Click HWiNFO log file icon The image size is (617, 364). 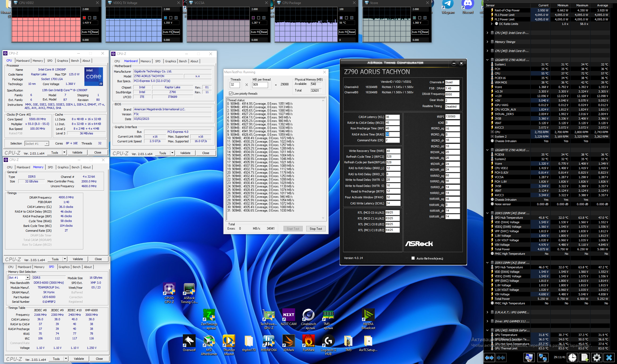click(585, 358)
